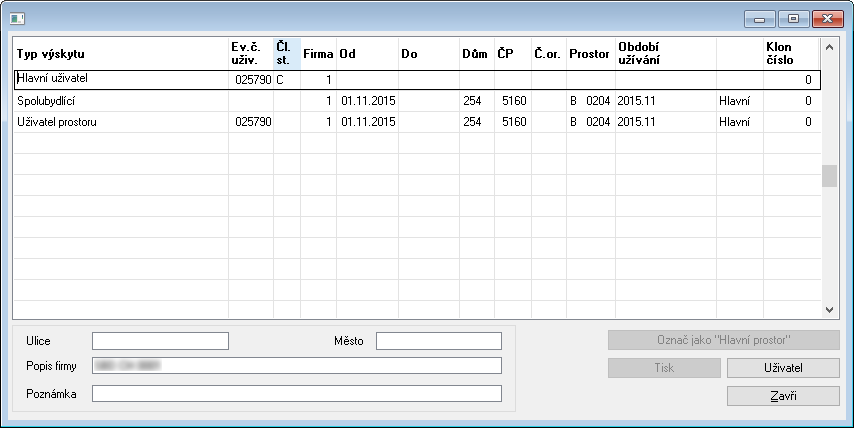Click 5160 in the Uživatel prostoru row

[x=514, y=122]
